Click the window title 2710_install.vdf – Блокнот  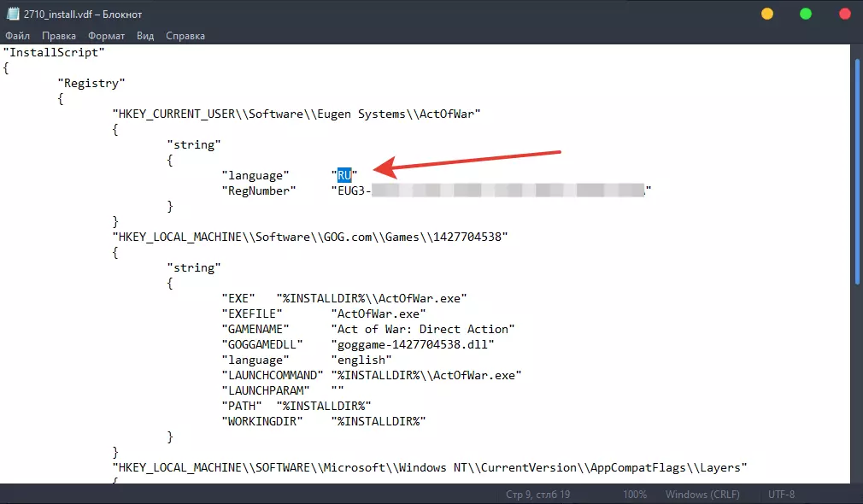point(83,15)
